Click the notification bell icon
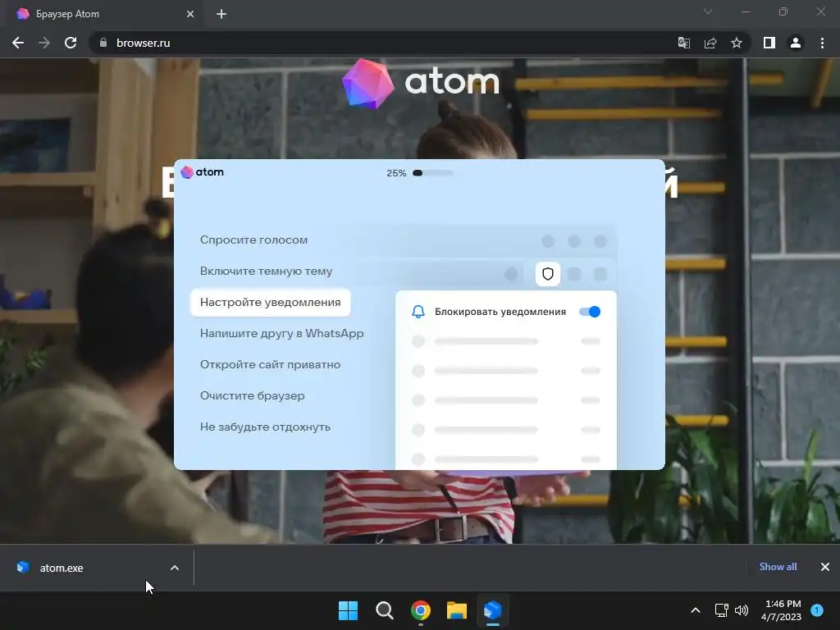 tap(418, 312)
